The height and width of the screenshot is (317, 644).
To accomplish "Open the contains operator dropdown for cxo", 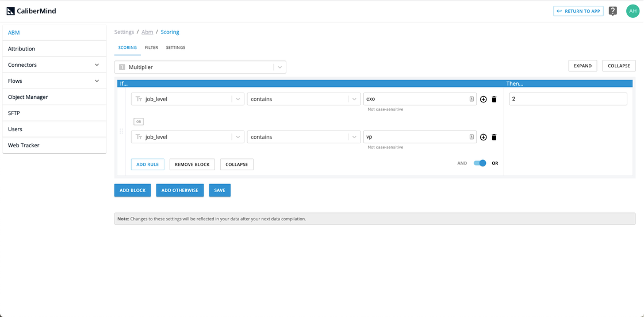I will click(x=304, y=99).
